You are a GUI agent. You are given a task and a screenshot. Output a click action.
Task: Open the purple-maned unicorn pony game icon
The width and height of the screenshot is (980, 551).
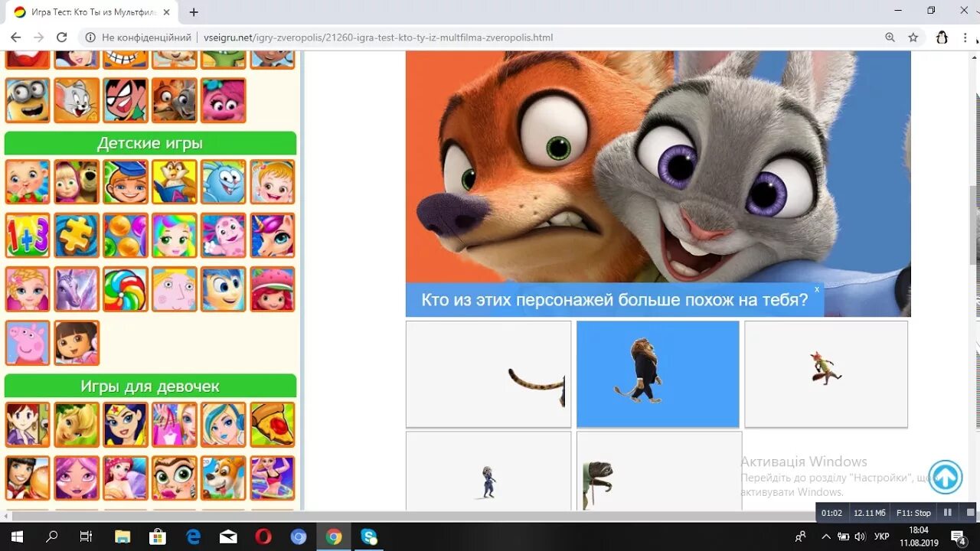click(273, 236)
